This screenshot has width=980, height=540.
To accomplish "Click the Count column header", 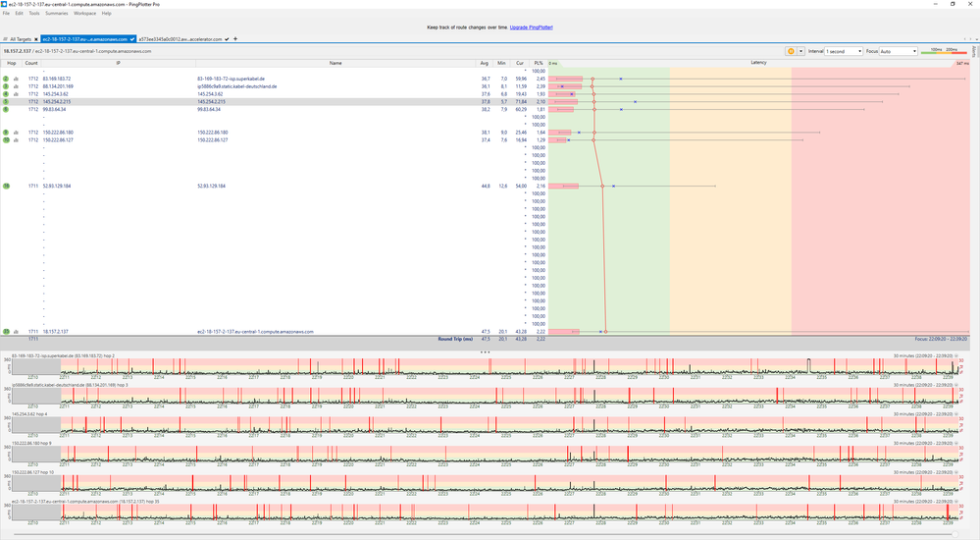I will (31, 63).
